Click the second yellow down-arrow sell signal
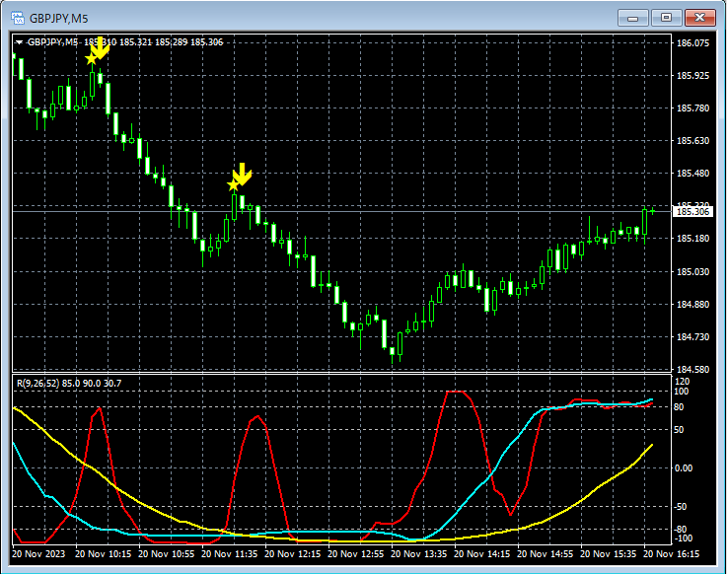 (x=242, y=174)
